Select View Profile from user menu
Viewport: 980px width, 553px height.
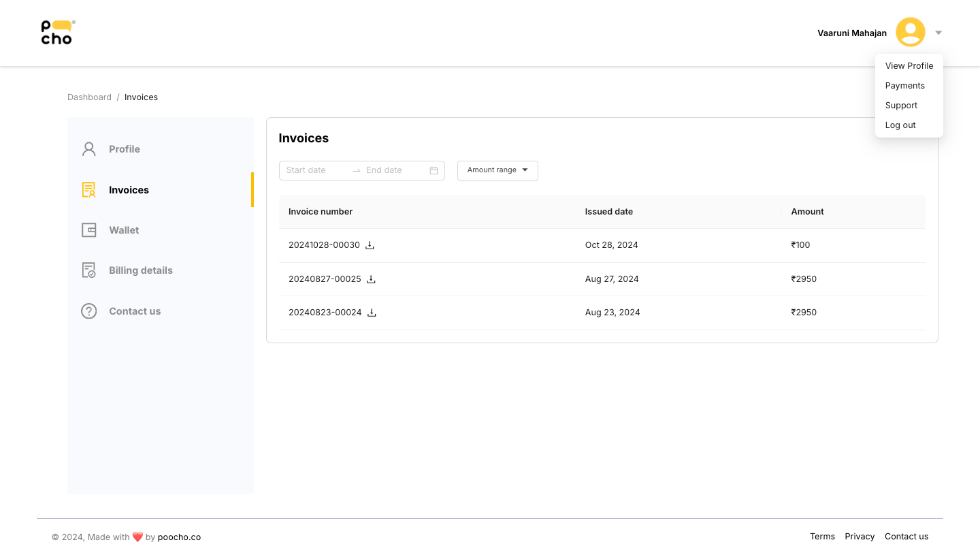click(909, 66)
